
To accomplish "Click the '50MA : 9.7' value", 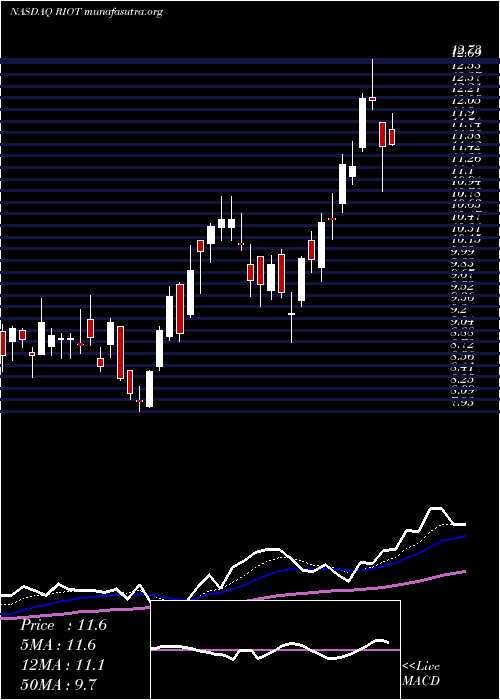I will click(x=58, y=684).
